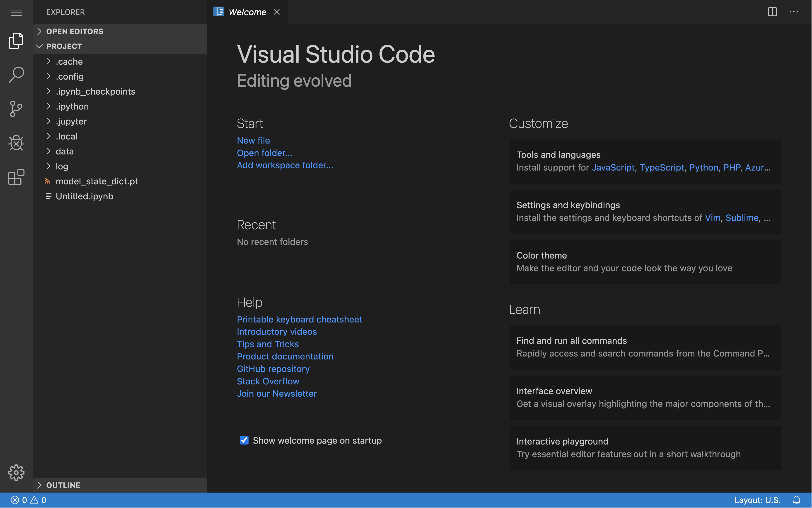Viewport: 812px width, 508px height.
Task: Open Find and run all commands card
Action: pos(645,347)
